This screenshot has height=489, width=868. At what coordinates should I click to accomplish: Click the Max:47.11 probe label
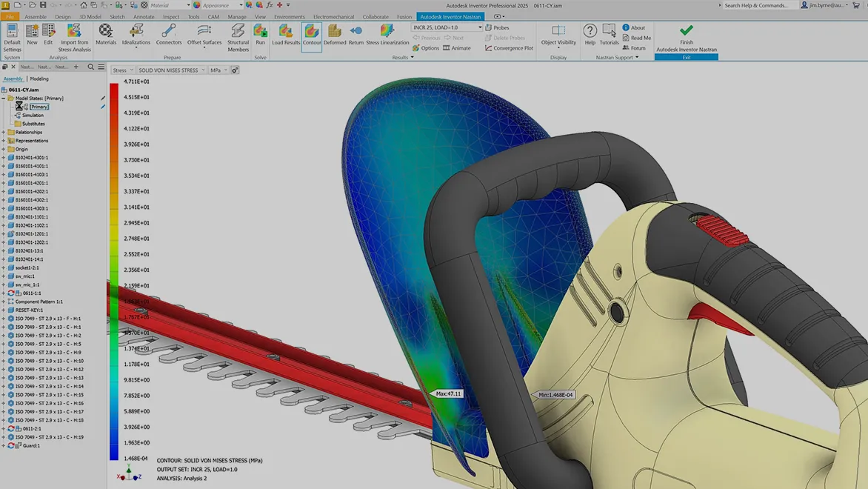tap(448, 393)
